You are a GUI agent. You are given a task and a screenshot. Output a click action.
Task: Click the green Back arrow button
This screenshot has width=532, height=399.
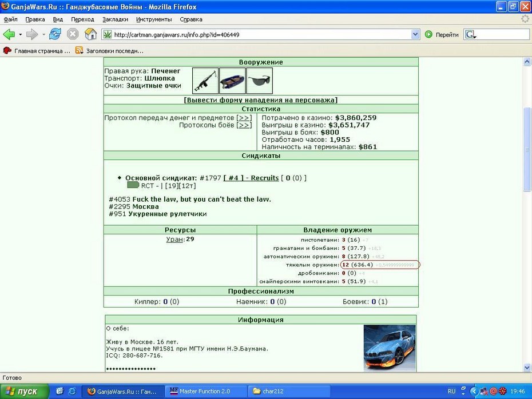[x=9, y=34]
